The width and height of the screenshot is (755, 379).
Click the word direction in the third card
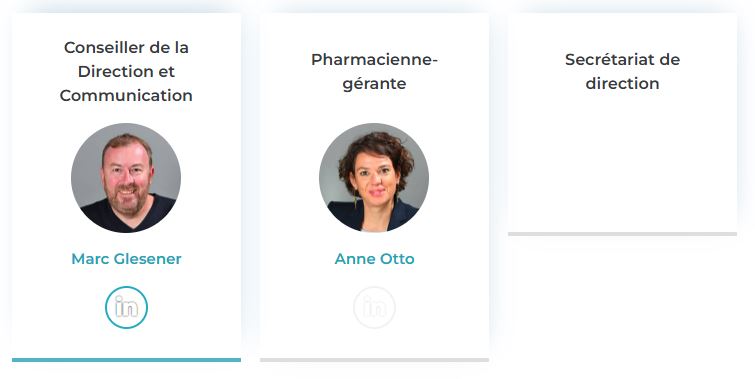click(622, 83)
